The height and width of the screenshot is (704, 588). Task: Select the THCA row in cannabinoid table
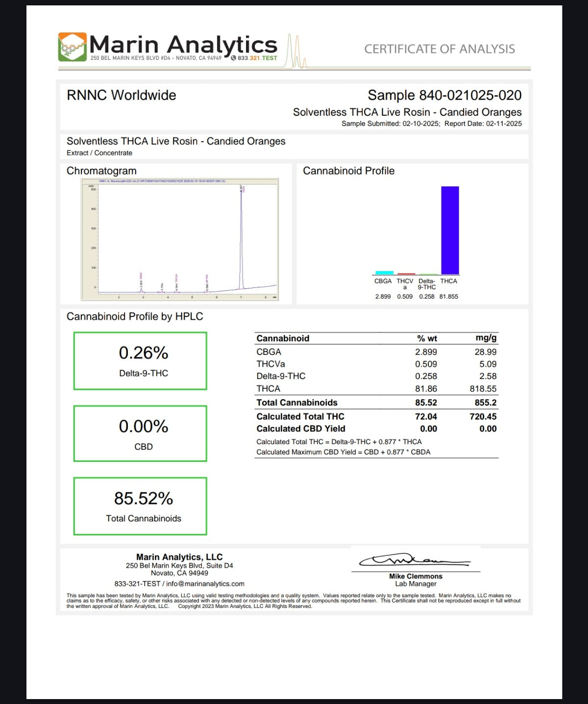tap(376, 389)
